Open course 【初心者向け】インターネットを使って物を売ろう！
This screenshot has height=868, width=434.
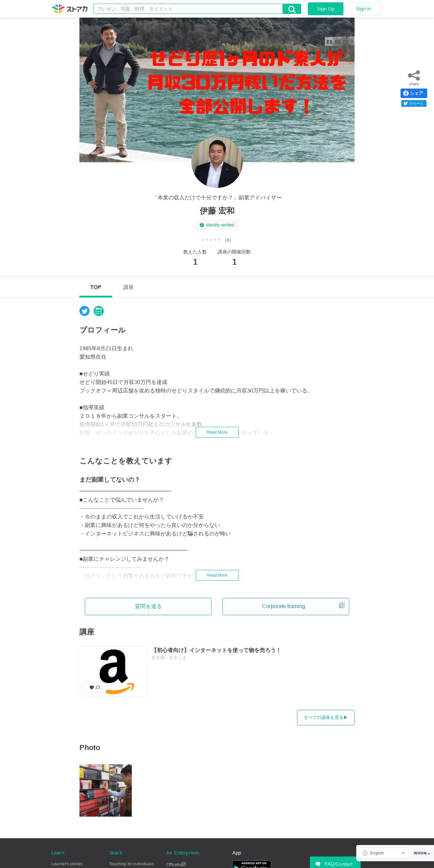coord(216,650)
